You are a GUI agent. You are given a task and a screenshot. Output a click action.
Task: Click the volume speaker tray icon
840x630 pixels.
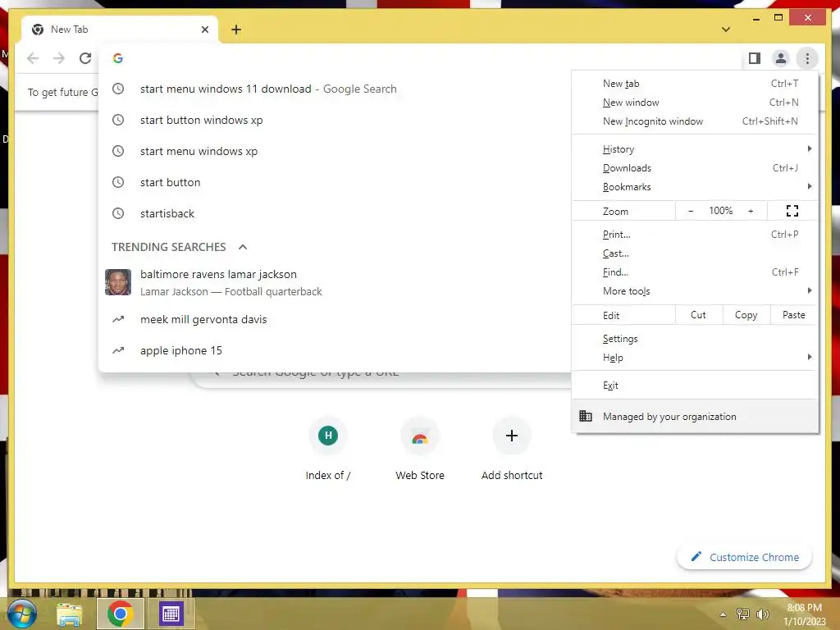click(x=762, y=614)
